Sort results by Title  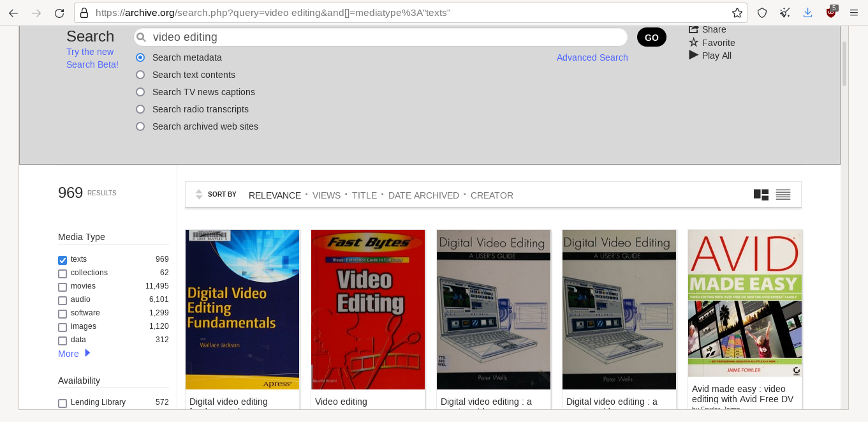[364, 195]
